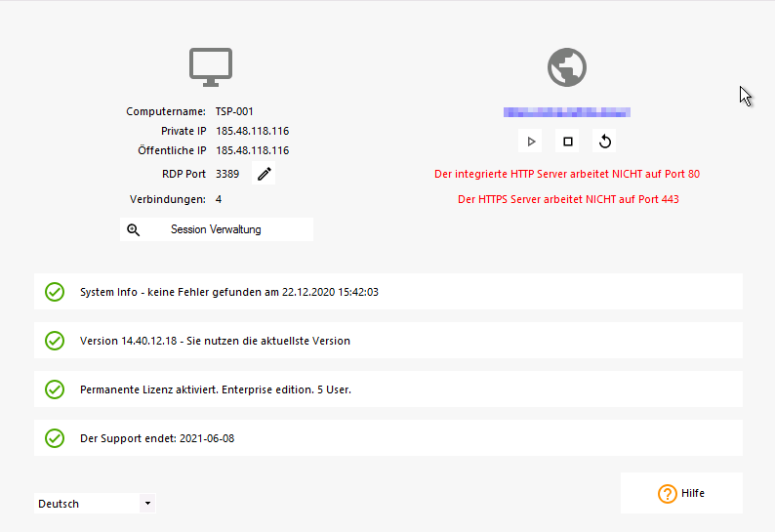
Task: Click the globe web server icon
Action: (567, 66)
